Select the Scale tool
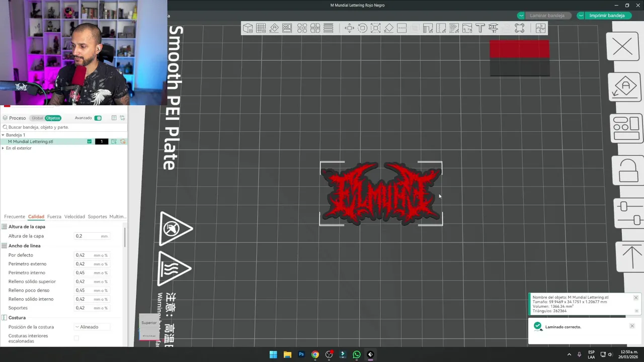Viewport: 644px width, 362px height. tap(375, 29)
